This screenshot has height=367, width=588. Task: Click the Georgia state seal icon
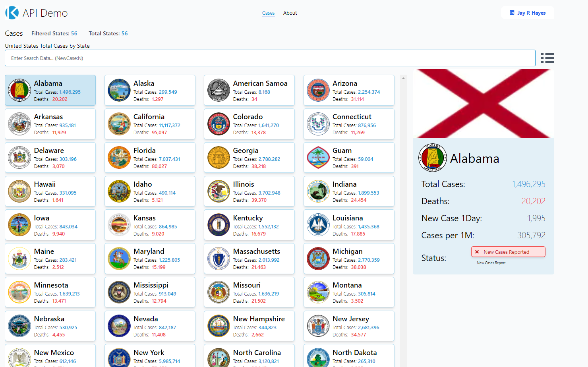point(219,158)
